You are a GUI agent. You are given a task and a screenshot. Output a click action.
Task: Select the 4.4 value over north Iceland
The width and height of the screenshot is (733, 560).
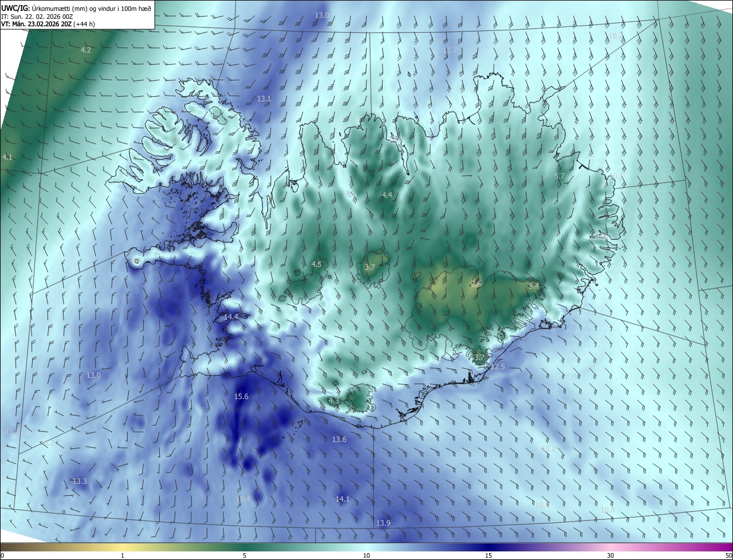coord(387,195)
